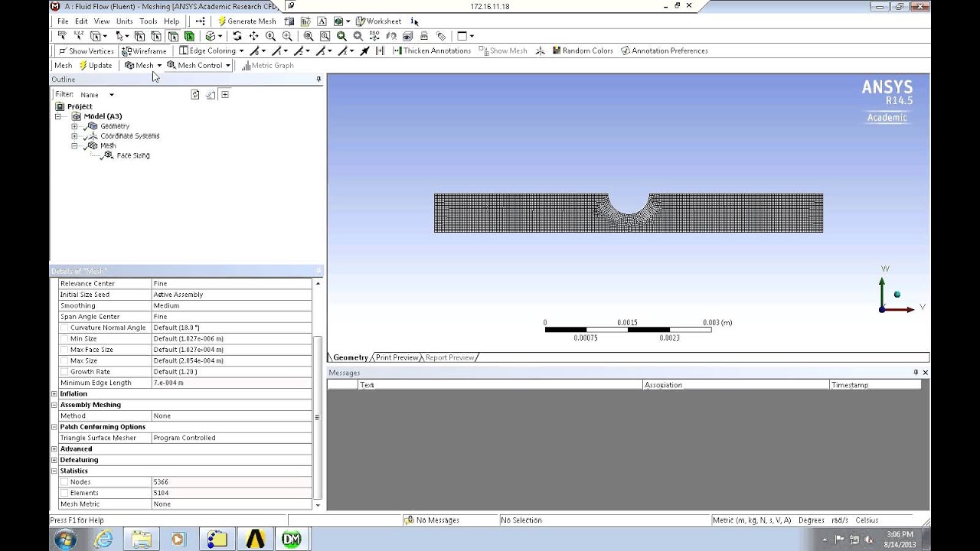Click the Generate Mesh button
This screenshot has height=551, width=980.
click(247, 21)
